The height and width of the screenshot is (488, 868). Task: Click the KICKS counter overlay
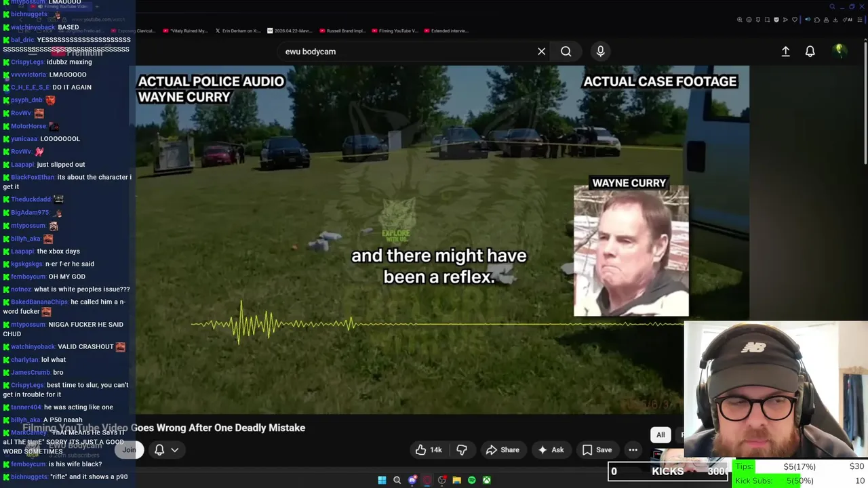[668, 471]
